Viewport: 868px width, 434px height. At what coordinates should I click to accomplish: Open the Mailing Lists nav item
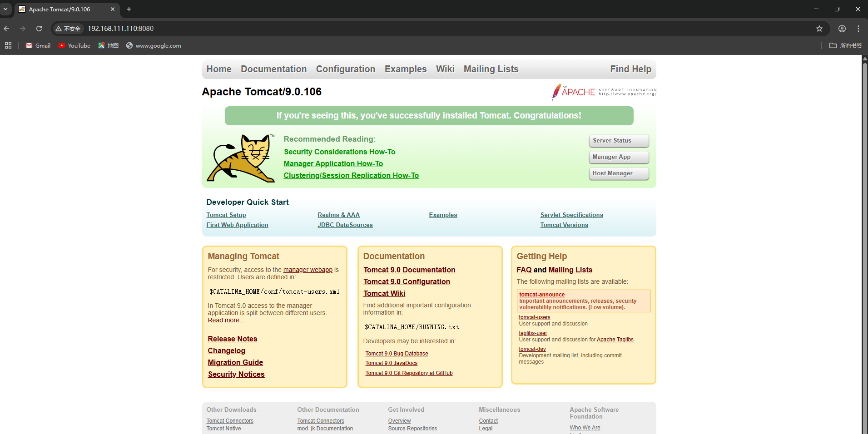tap(491, 69)
